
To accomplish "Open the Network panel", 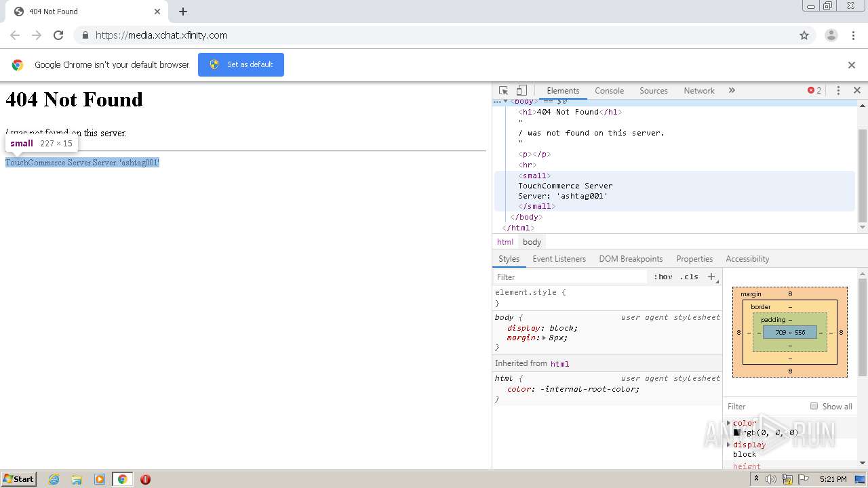I will click(x=699, y=91).
